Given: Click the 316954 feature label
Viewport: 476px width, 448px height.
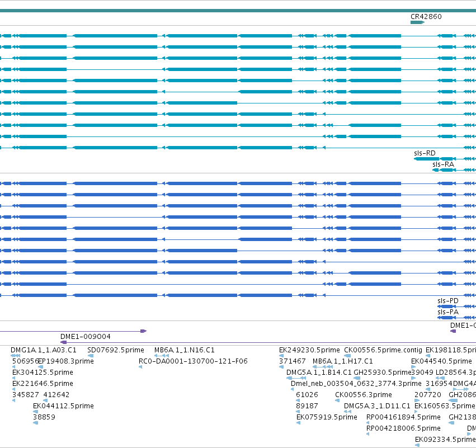Looking at the screenshot, I should pyautogui.click(x=439, y=383).
